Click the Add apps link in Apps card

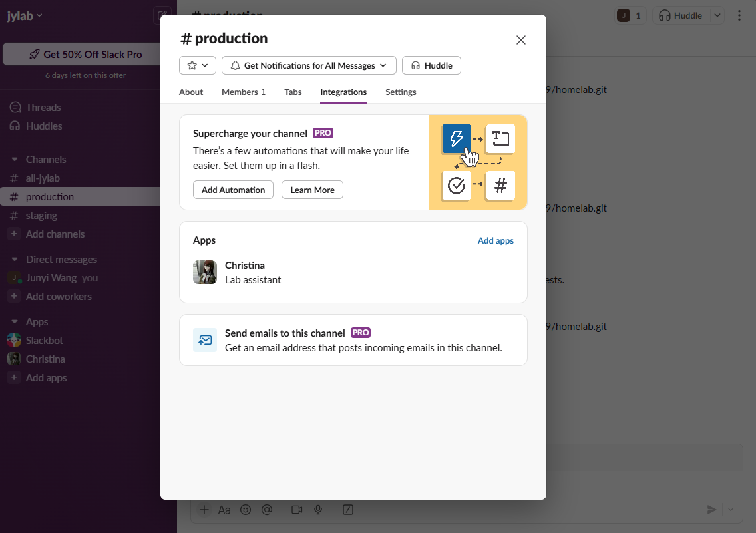tap(496, 240)
